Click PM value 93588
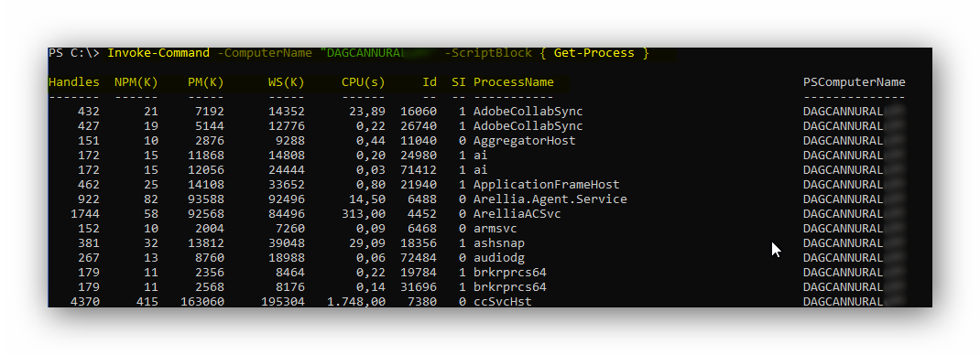 206,199
